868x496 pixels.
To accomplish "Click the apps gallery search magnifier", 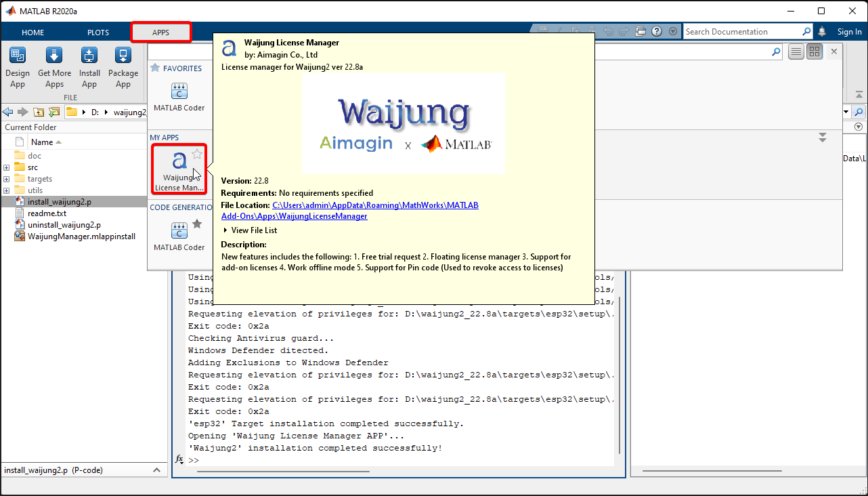I will click(x=776, y=51).
